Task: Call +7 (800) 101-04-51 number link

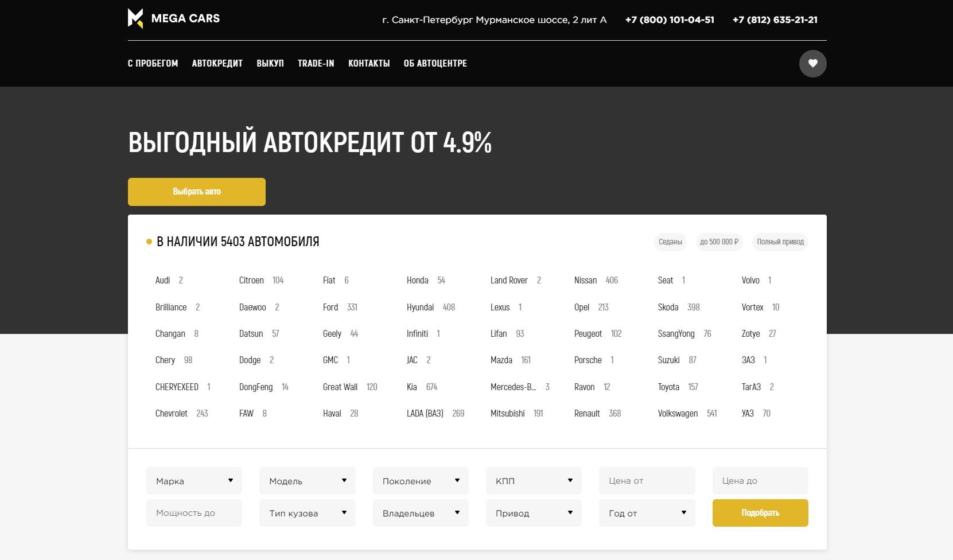Action: (669, 20)
